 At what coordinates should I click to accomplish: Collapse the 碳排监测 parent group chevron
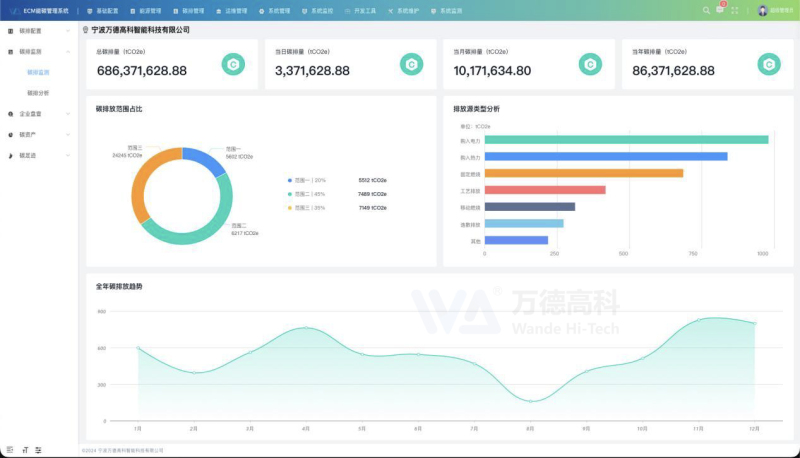coord(68,52)
